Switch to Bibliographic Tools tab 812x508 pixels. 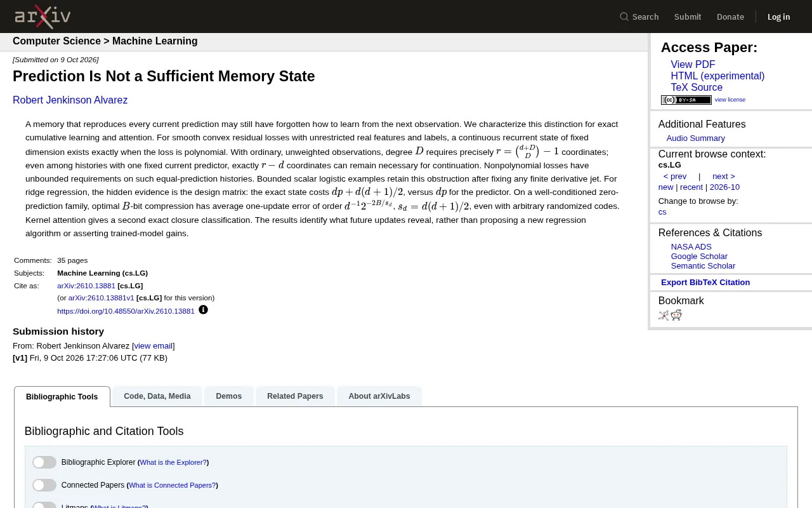tap(62, 396)
